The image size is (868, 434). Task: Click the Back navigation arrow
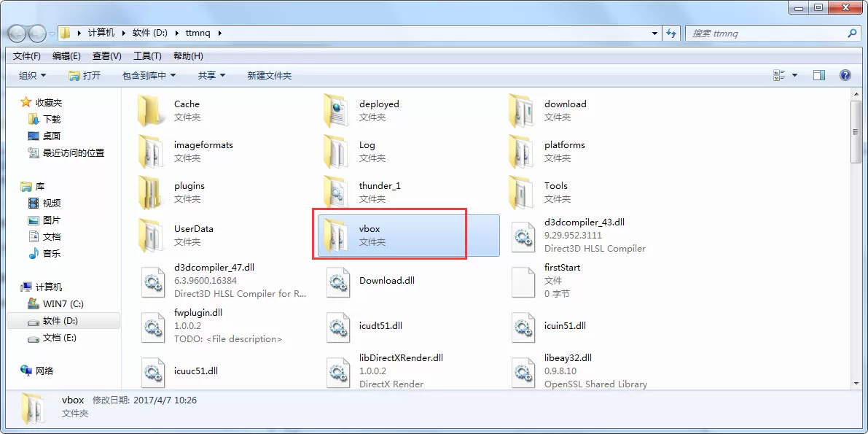tap(17, 33)
